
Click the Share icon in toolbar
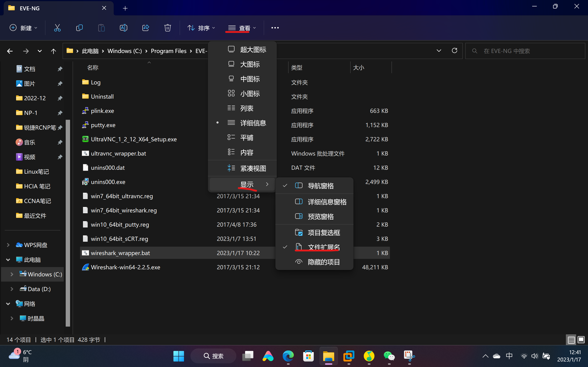tap(146, 28)
